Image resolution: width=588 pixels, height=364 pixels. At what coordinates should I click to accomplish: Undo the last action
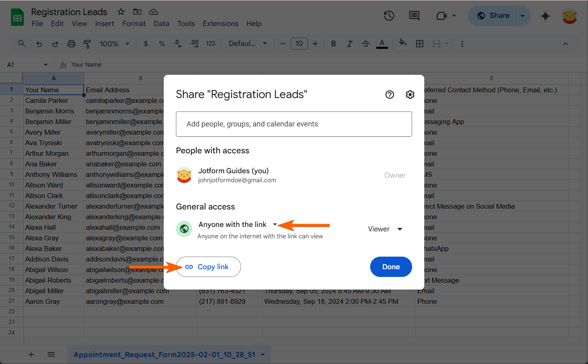coord(39,44)
